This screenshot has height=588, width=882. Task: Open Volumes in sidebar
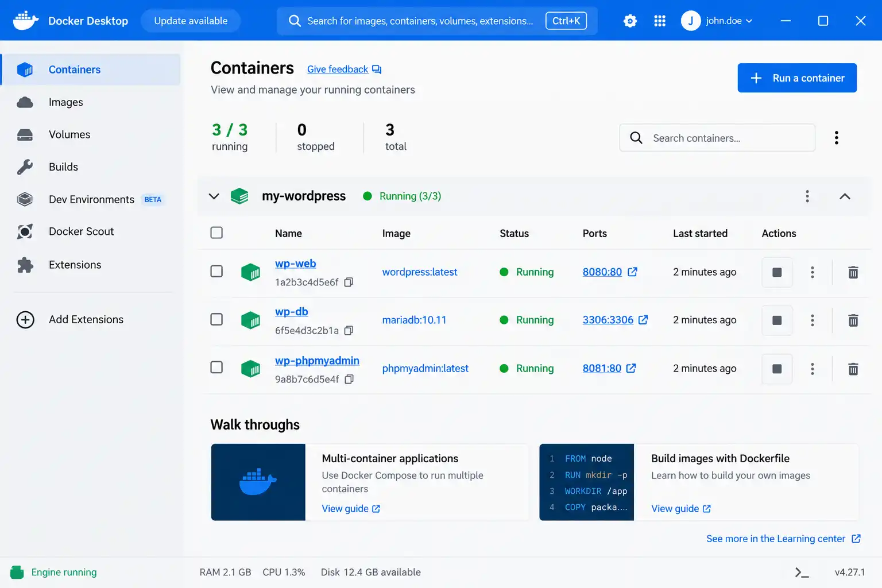coord(91,134)
